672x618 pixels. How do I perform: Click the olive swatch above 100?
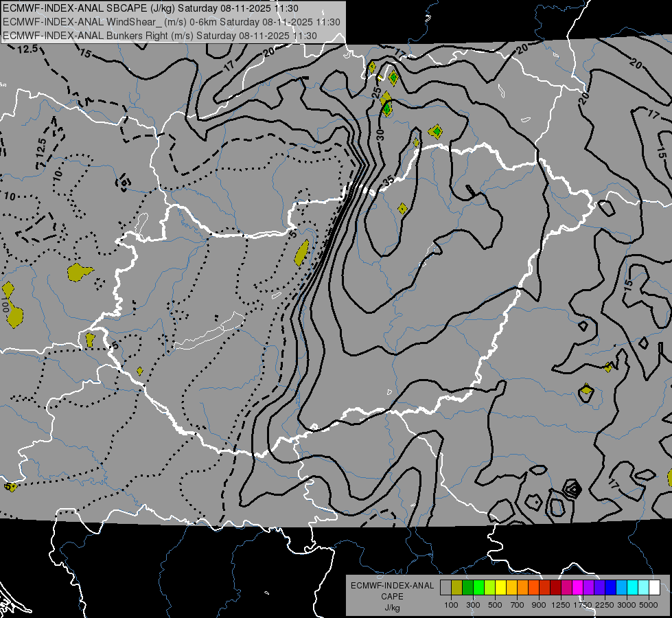457,587
